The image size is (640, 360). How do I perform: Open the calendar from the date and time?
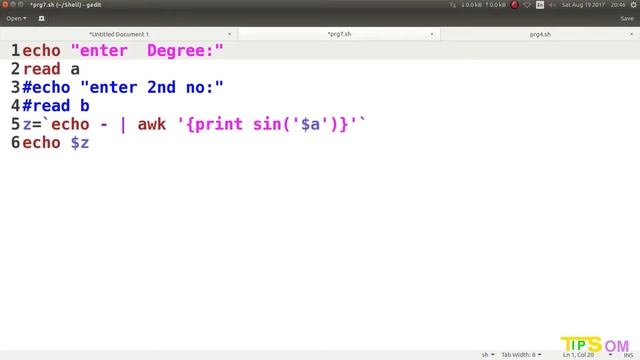point(593,5)
